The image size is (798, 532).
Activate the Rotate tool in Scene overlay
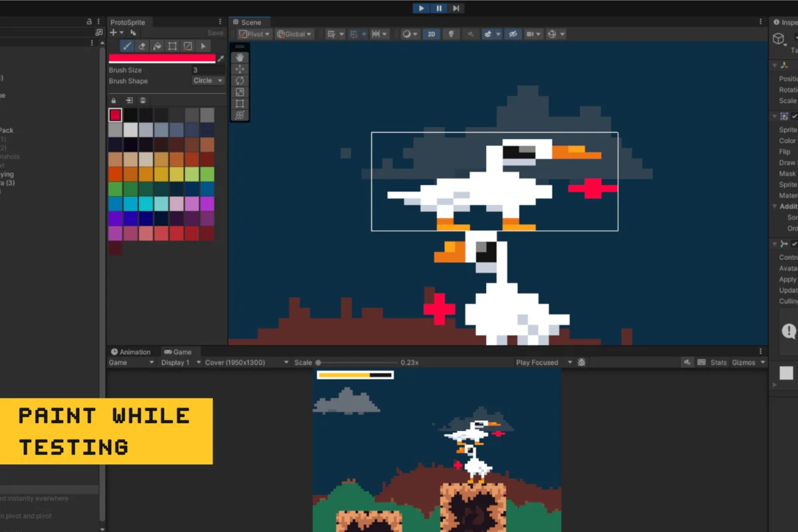[x=240, y=80]
